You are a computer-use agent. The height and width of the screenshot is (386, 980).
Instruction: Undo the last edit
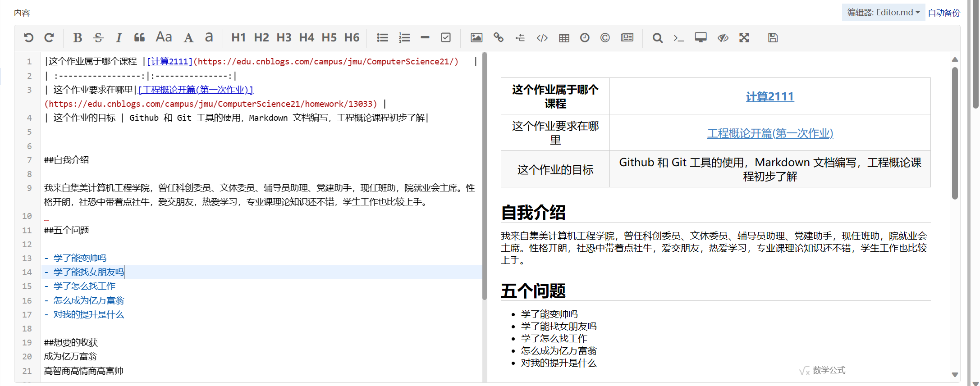(28, 38)
